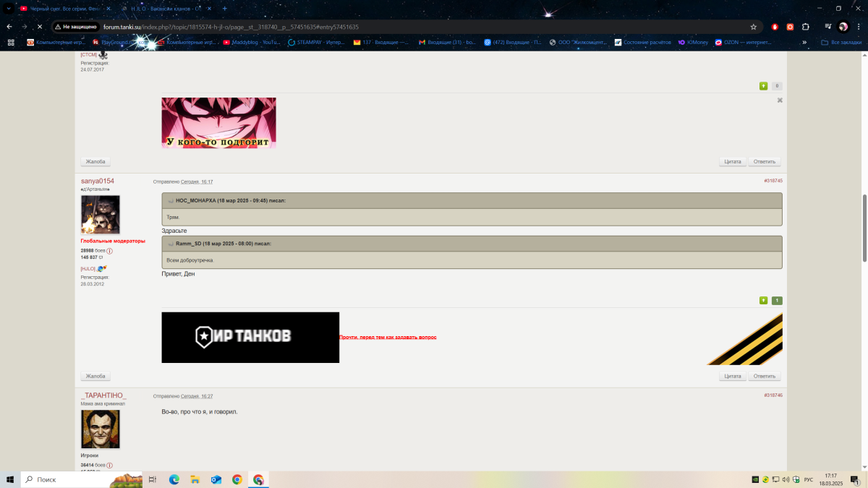Screen dimensions: 868x488
Task: Open _ТАРАНТІНО_ profile name link
Action: tap(103, 395)
